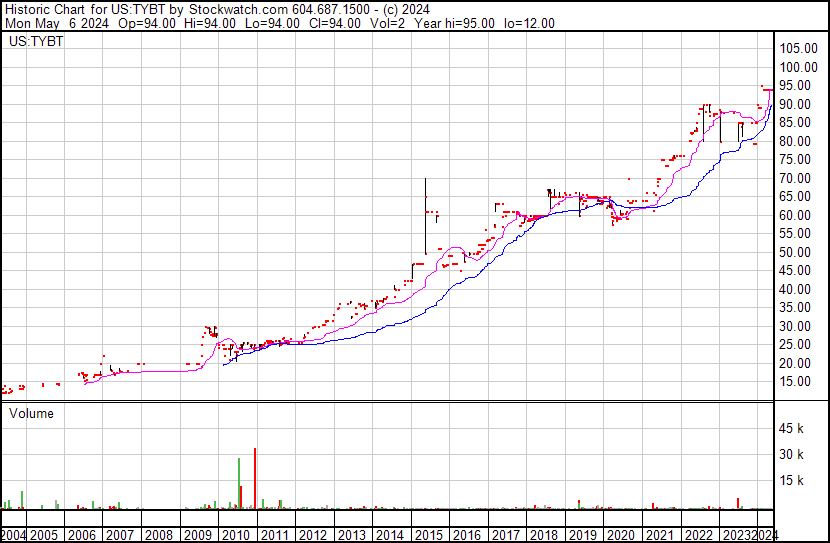The height and width of the screenshot is (543, 830).
Task: Select the 2019 year on time axis
Action: [x=583, y=535]
